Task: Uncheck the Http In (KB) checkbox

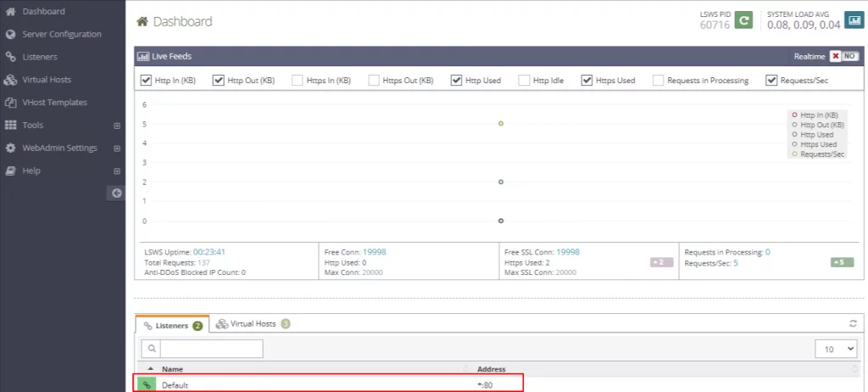Action: [x=146, y=81]
